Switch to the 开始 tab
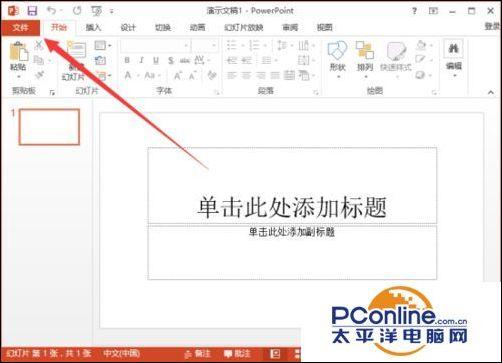 coord(59,27)
